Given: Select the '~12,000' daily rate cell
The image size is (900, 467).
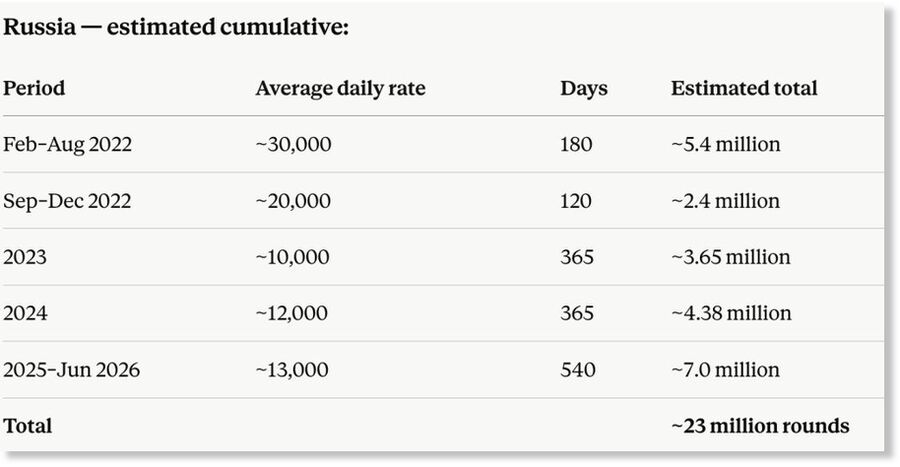Looking at the screenshot, I should (292, 313).
